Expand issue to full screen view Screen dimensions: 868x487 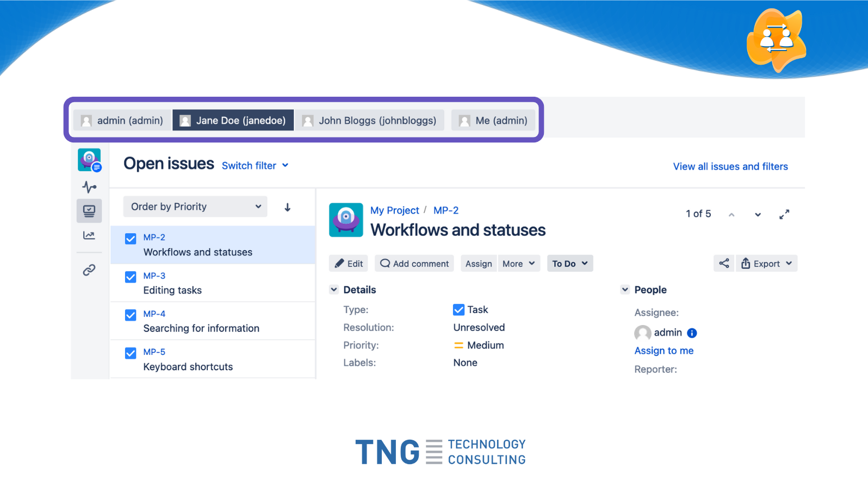(784, 215)
